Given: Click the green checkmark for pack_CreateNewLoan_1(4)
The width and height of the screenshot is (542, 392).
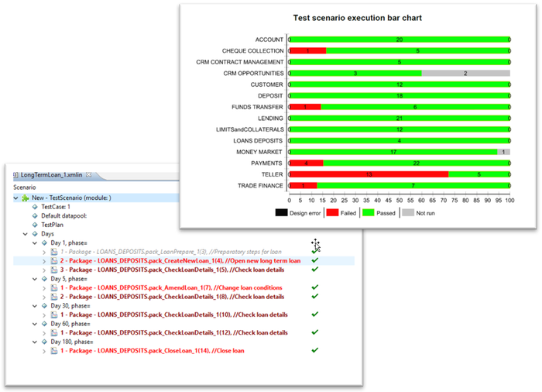Looking at the screenshot, I should pos(314,260).
